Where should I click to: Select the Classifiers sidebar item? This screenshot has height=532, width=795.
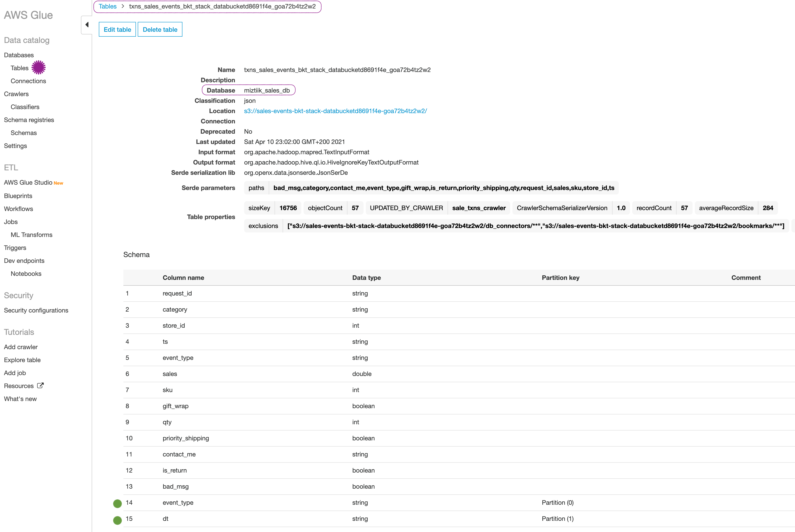25,107
